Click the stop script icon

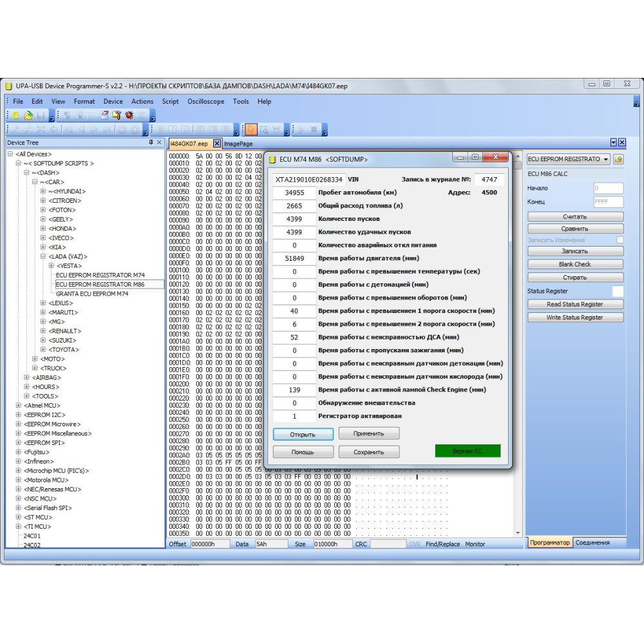point(314,129)
